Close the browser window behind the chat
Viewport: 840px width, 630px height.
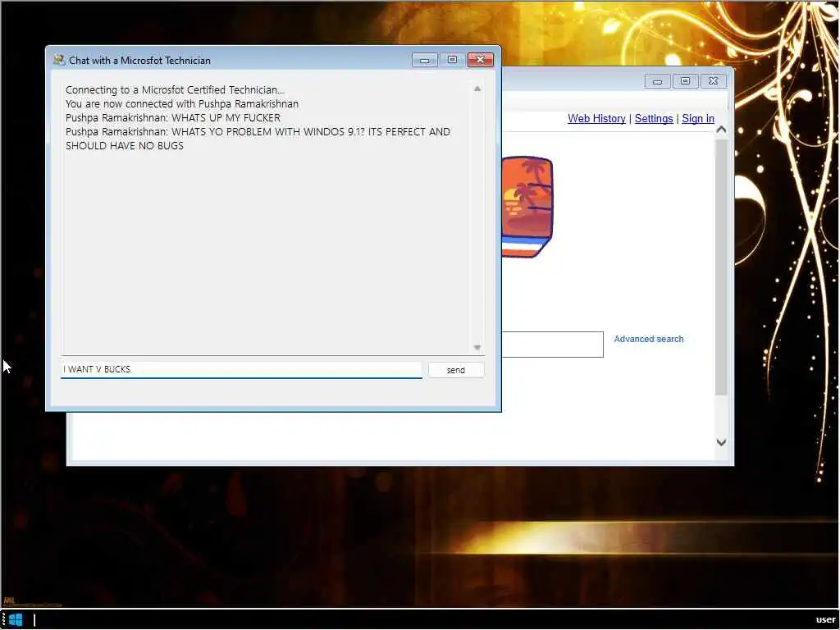click(713, 81)
